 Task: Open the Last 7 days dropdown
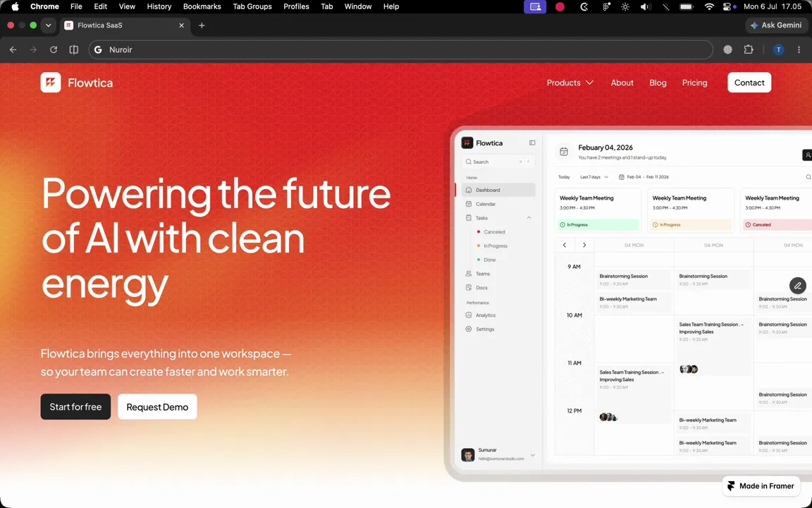click(594, 177)
